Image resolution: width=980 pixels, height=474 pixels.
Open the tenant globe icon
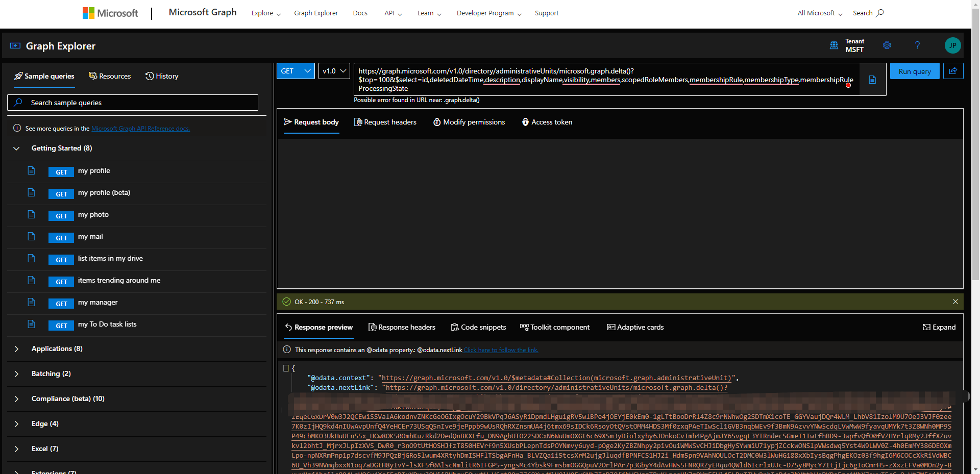[834, 45]
